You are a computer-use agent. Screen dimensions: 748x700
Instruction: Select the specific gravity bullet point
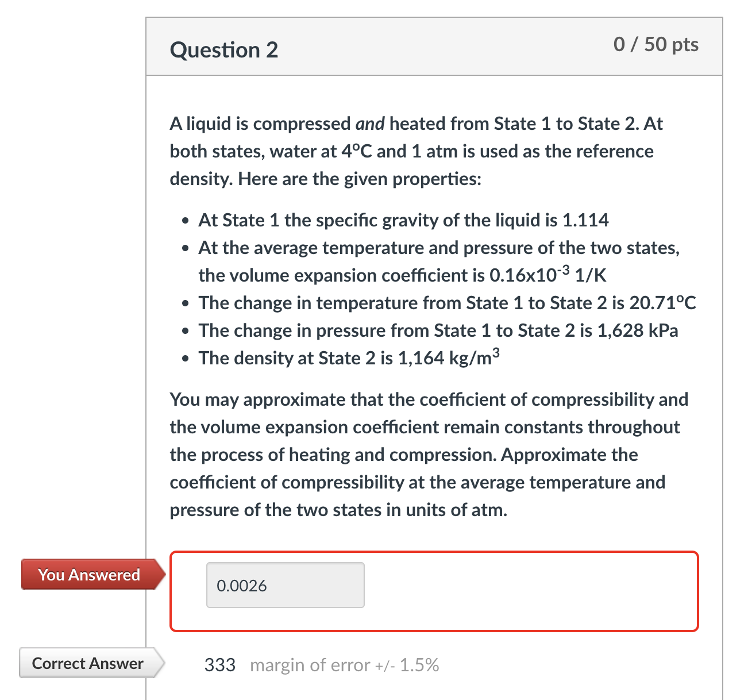pyautogui.click(x=403, y=220)
